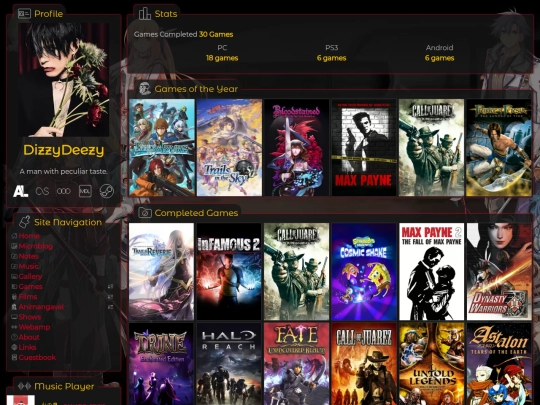Open the Bloodstained game cover
The image size is (540, 405).
(x=297, y=147)
